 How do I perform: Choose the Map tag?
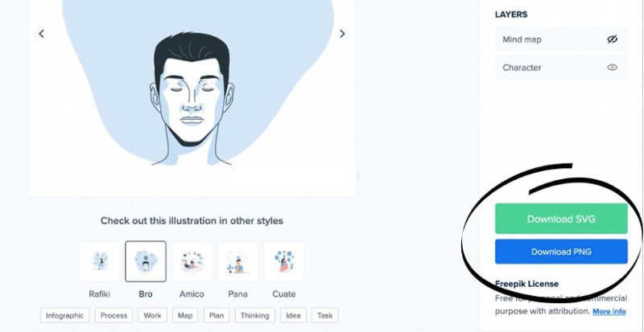tap(185, 316)
